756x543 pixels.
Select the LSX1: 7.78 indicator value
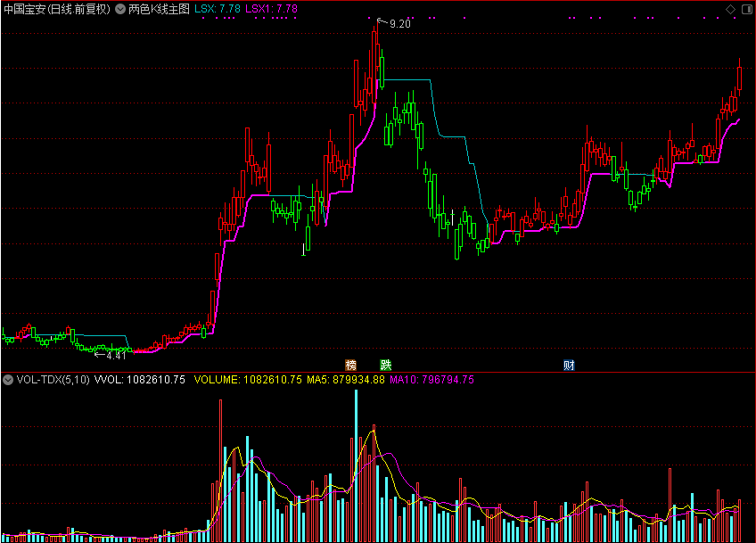(271, 9)
